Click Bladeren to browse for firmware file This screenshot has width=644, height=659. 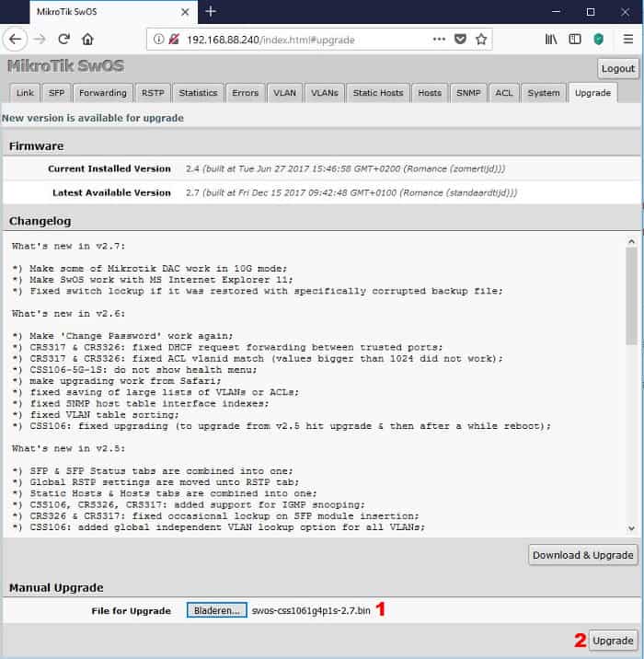click(217, 610)
